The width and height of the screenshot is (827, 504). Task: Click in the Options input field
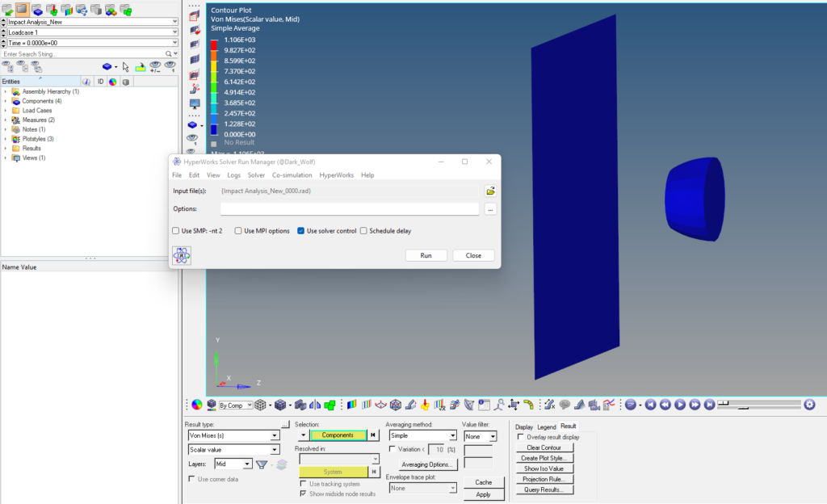[x=349, y=208]
